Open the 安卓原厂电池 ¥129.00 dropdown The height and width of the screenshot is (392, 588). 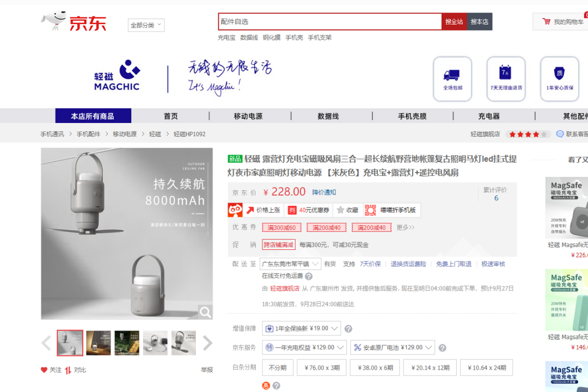coord(393,348)
